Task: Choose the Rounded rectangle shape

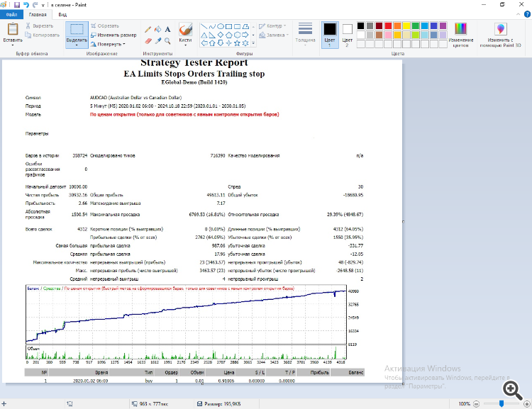Action: pos(237,26)
